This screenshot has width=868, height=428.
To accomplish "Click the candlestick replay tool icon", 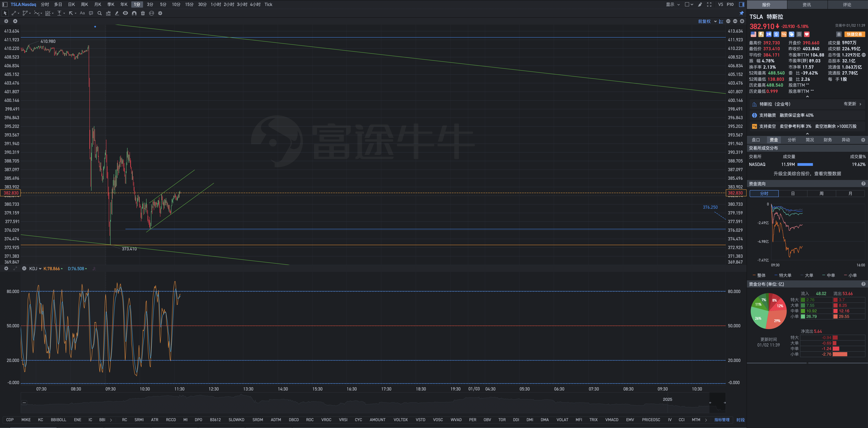I will 108,13.
